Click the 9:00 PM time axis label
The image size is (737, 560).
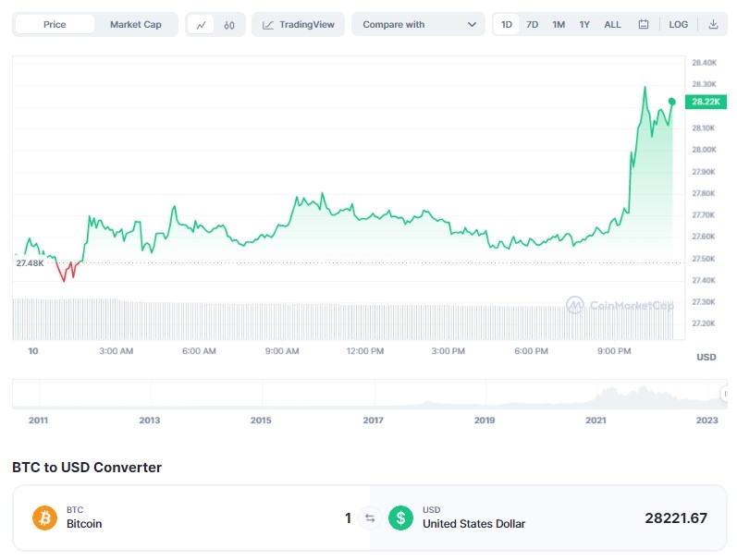[614, 351]
